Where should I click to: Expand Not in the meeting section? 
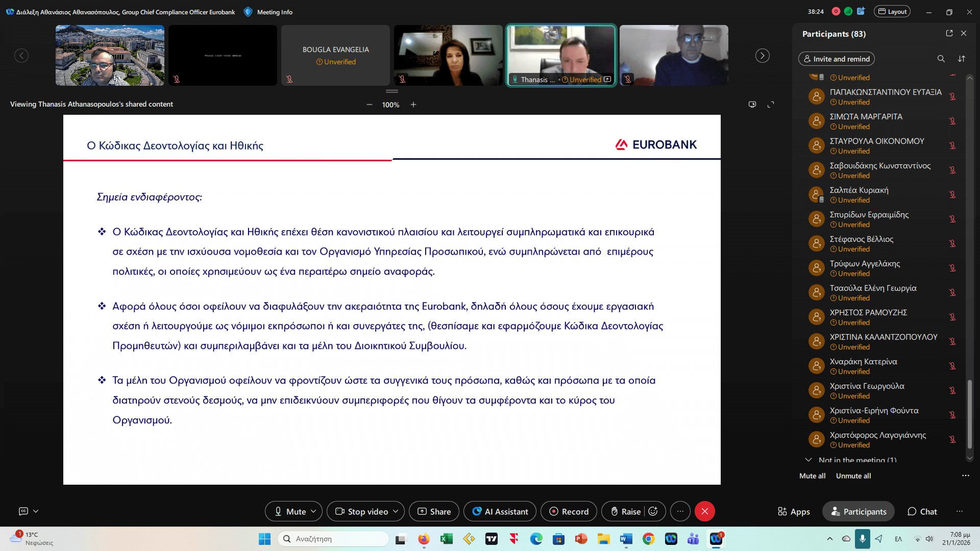pyautogui.click(x=808, y=460)
